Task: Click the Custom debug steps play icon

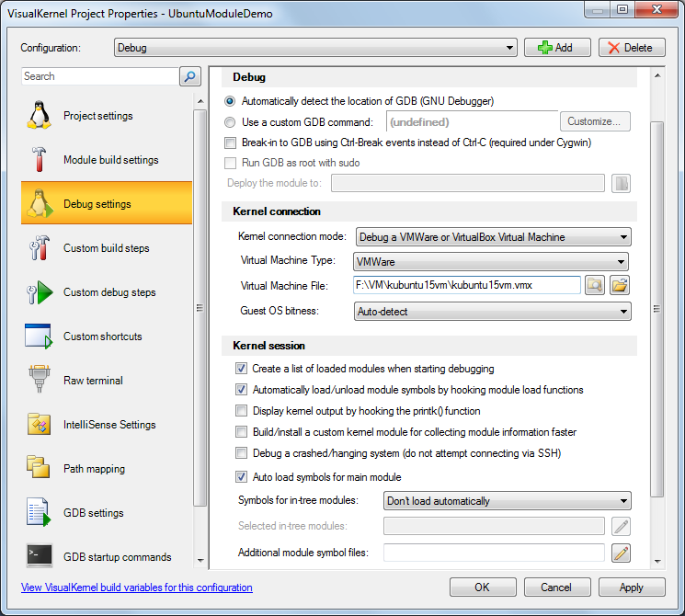Action: [40, 291]
